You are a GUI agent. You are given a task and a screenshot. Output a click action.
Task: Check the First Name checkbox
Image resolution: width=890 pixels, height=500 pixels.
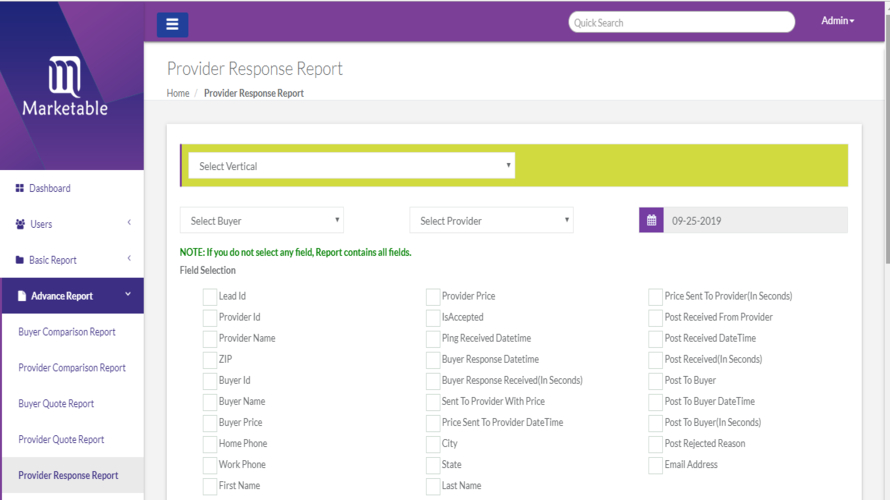pos(209,486)
